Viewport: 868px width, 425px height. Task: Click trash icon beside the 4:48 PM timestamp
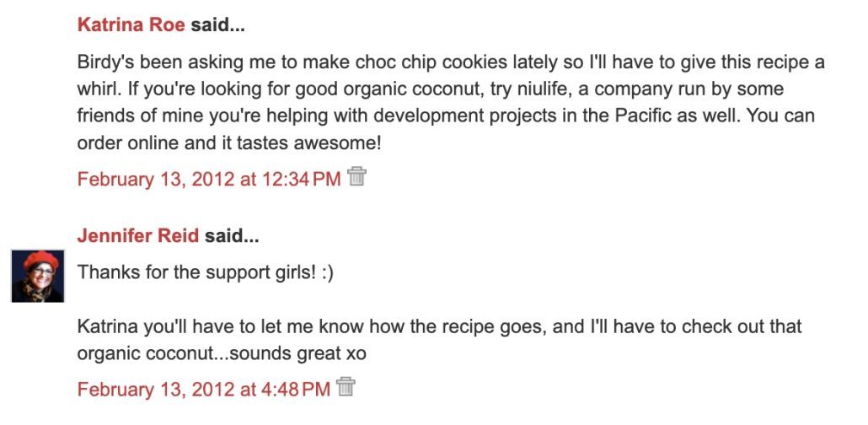(346, 387)
